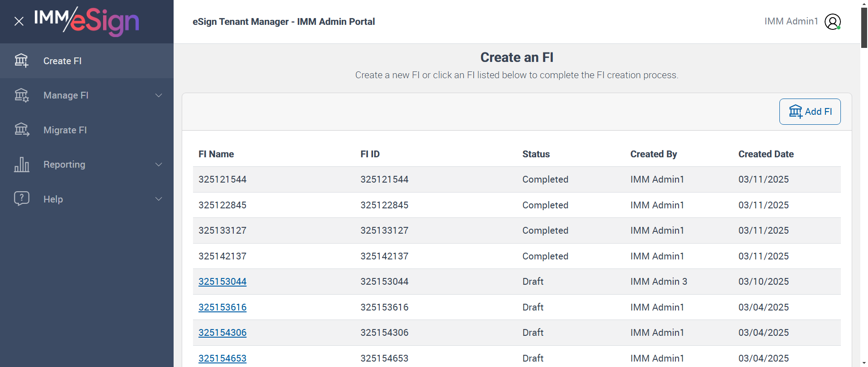Click the Manage FI gear-bank icon
Screen dimensions: 868x367
(x=21, y=95)
